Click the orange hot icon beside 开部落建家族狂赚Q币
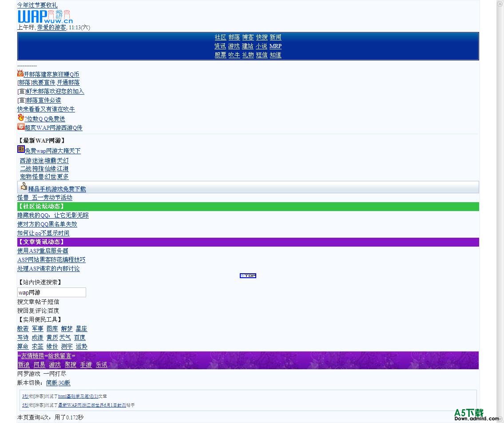The width and height of the screenshot is (504, 423). (20, 73)
